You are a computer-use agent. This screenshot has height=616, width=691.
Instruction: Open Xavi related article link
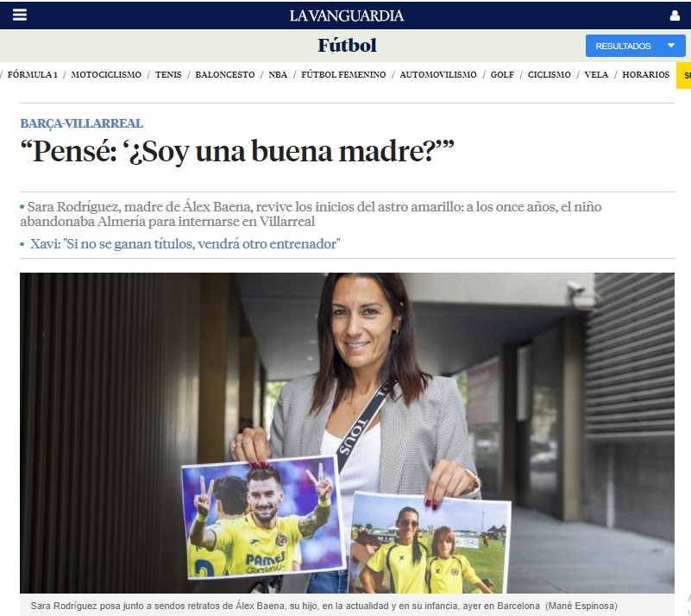pos(185,243)
